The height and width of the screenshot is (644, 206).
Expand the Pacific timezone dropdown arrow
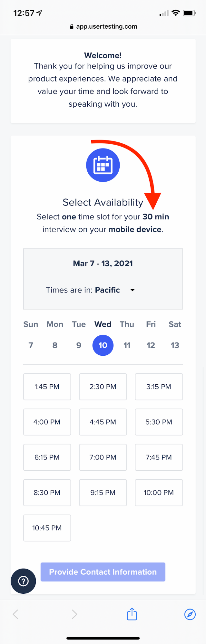click(132, 290)
